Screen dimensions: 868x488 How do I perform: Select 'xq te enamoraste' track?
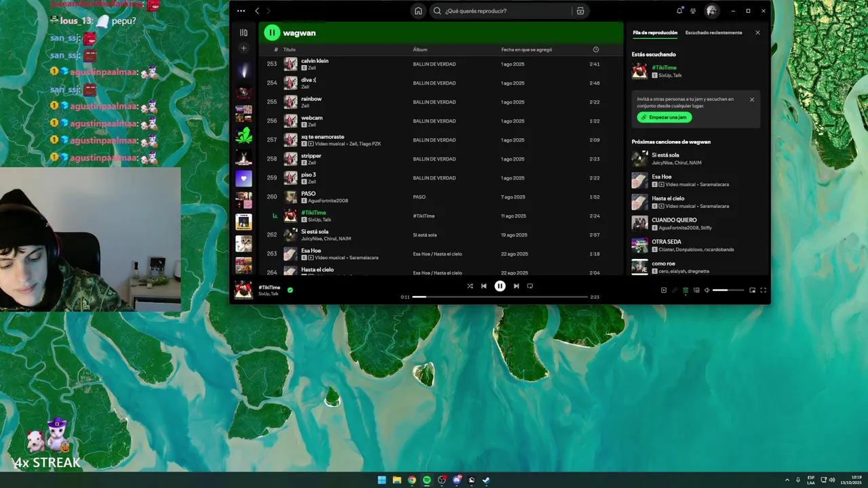tap(323, 137)
